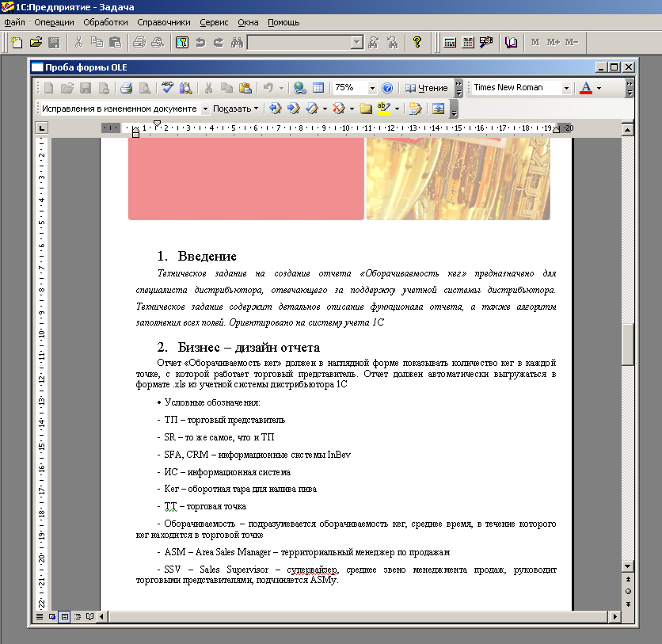Viewport: 662px width, 644px height.
Task: Open the Справочники menu
Action: tap(164, 22)
